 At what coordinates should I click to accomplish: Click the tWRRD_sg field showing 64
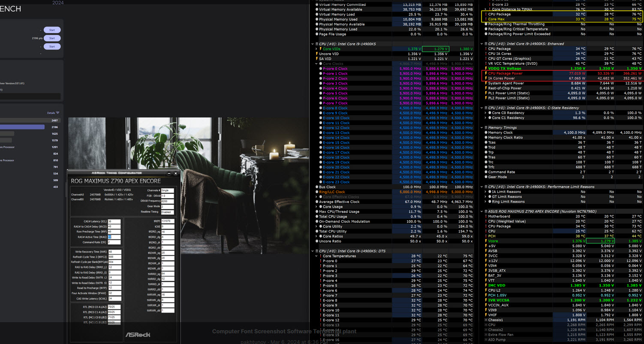pyautogui.click(x=168, y=274)
